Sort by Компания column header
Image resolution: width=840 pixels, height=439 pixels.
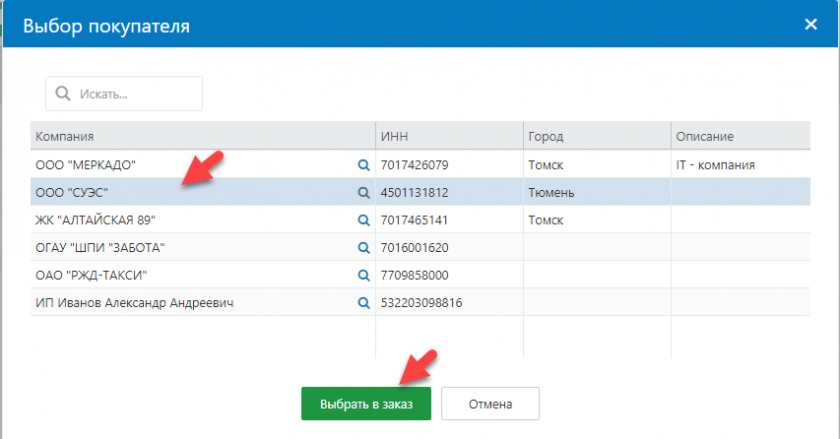point(200,136)
